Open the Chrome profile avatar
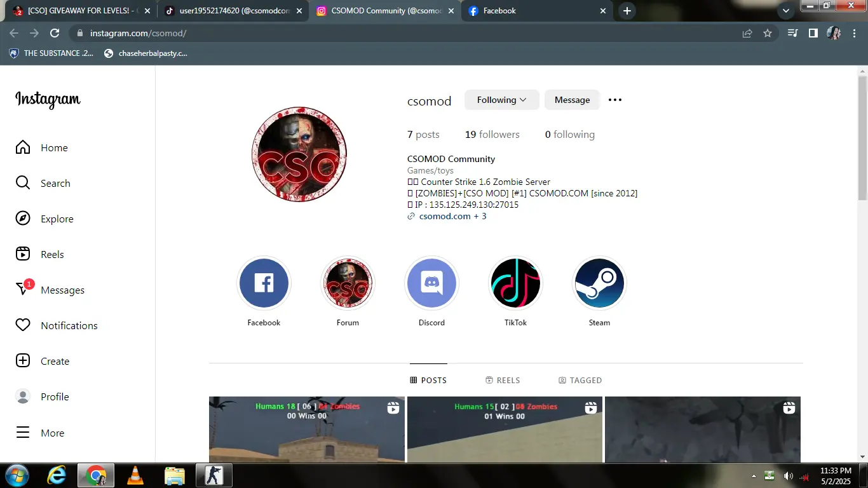 pyautogui.click(x=834, y=33)
